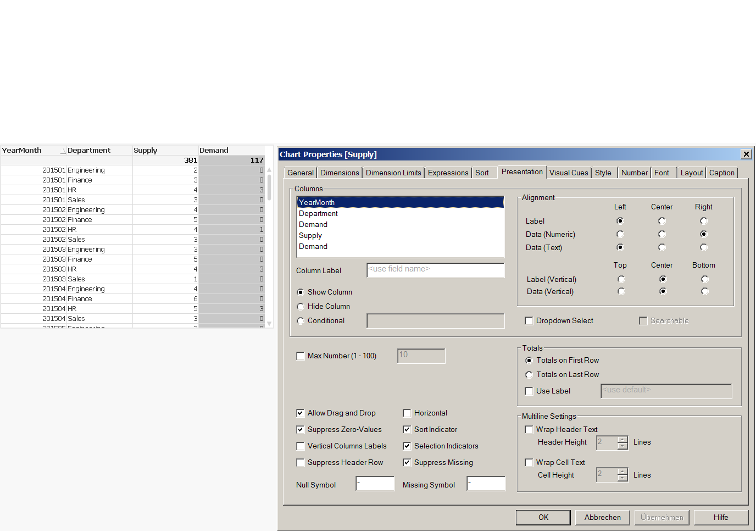Open the Visual Cues tab
Image resolution: width=756 pixels, height=532 pixels.
point(568,173)
